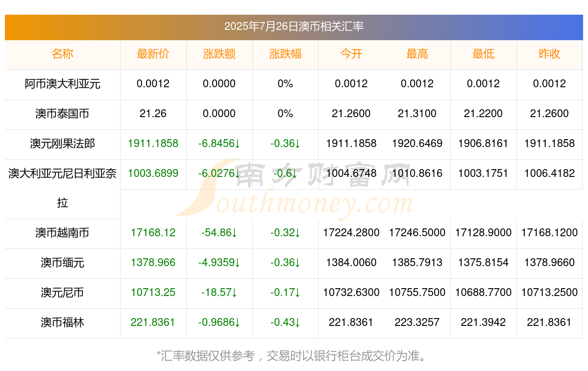Click the table title 2025年7月26日澳币相关汇率
The height and width of the screenshot is (371, 588).
click(x=294, y=26)
